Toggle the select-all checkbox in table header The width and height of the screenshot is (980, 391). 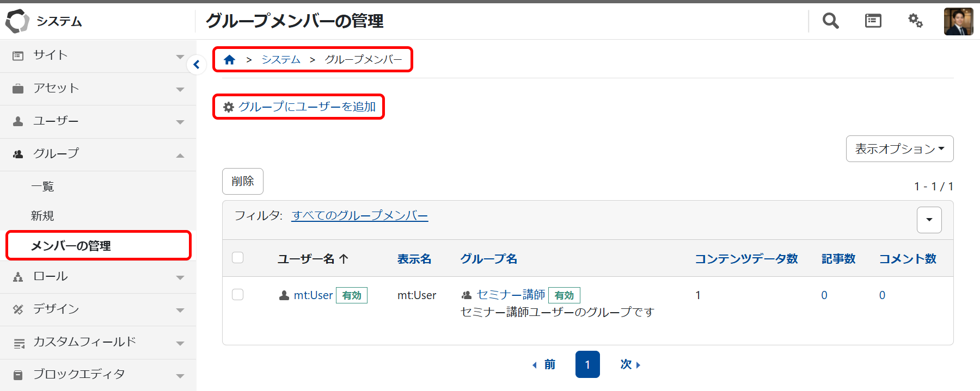tap(238, 258)
